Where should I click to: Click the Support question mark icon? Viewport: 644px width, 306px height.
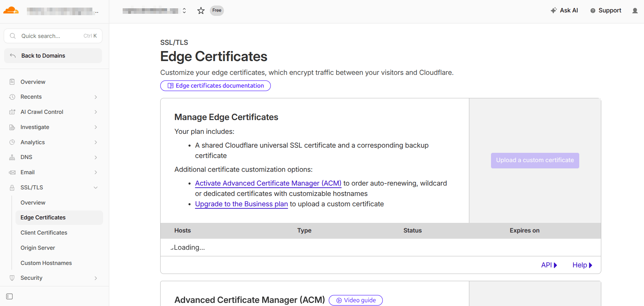pos(593,11)
